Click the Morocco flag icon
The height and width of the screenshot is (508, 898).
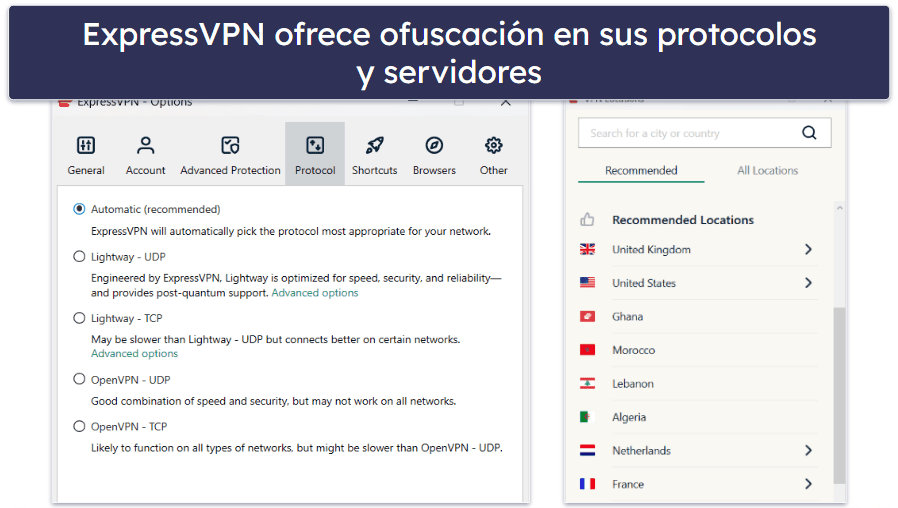[x=587, y=349]
